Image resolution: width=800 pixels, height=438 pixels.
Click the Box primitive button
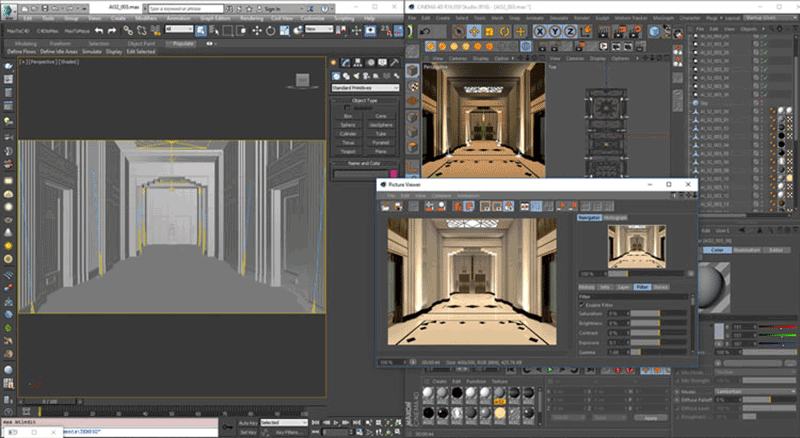348,116
